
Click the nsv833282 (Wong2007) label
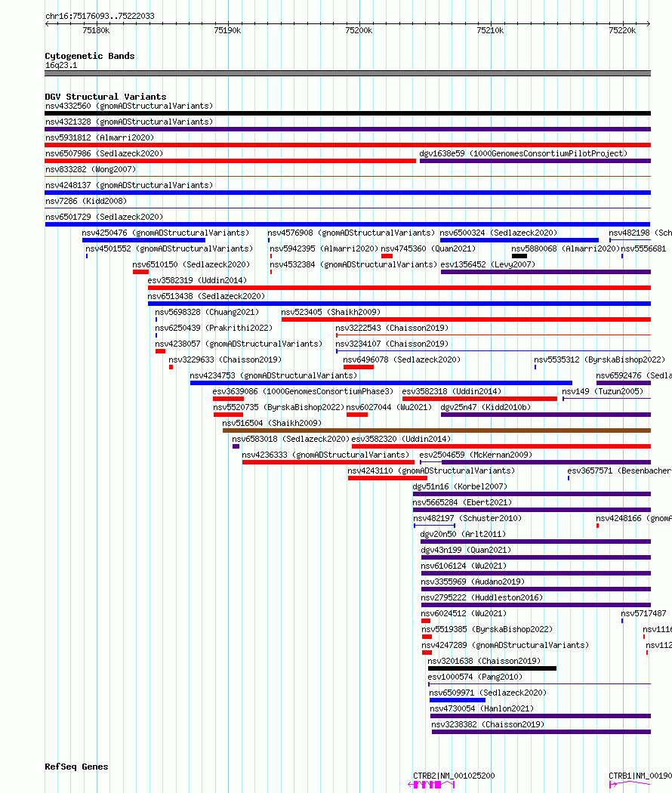(91, 169)
